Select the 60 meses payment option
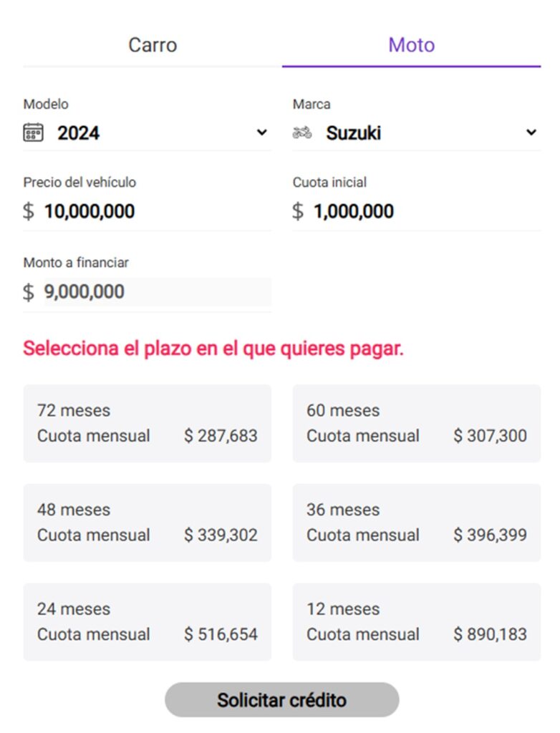Image resolution: width=560 pixels, height=733 pixels. click(416, 422)
